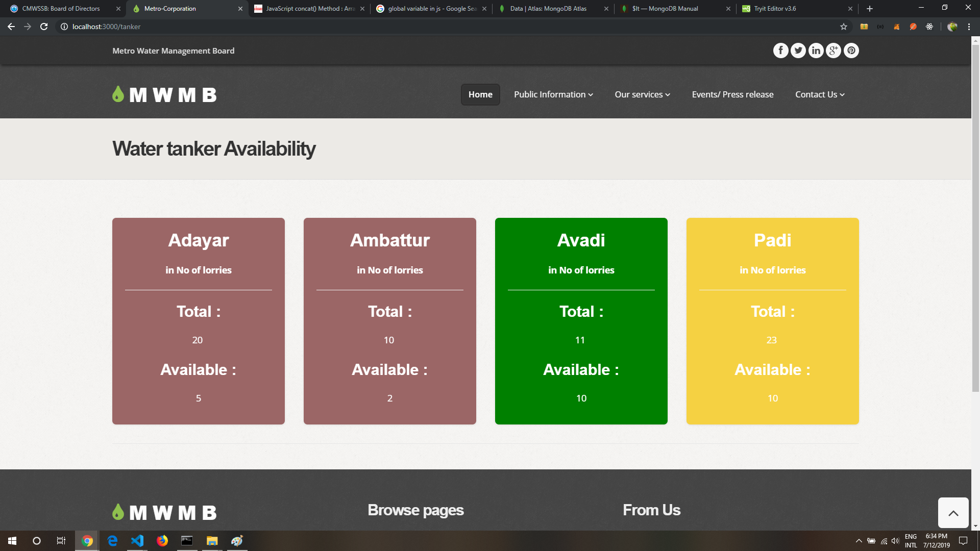This screenshot has width=980, height=551.
Task: Open Firefox from the taskbar
Action: (x=162, y=541)
